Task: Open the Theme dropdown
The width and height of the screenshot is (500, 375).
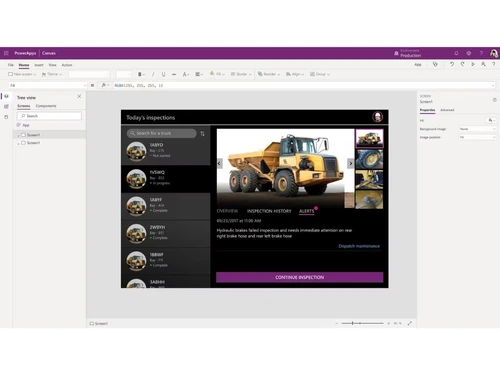Action: 52,74
